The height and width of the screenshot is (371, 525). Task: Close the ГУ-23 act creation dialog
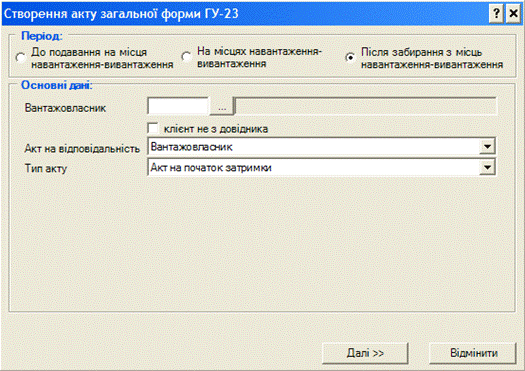513,14
